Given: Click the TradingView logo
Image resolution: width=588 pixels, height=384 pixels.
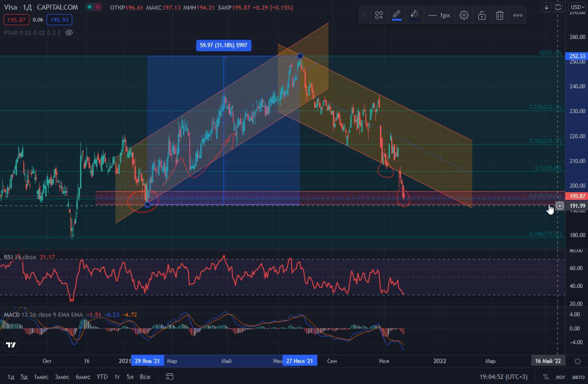Looking at the screenshot, I should point(11,344).
